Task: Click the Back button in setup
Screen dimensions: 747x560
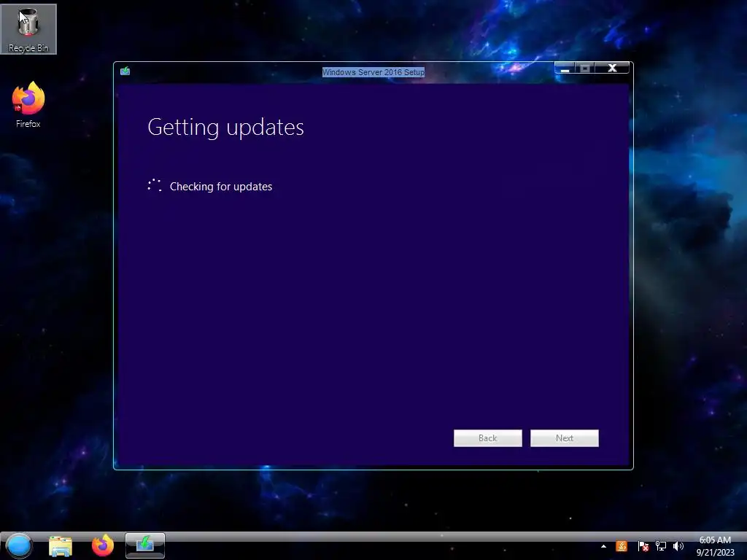Action: [487, 438]
